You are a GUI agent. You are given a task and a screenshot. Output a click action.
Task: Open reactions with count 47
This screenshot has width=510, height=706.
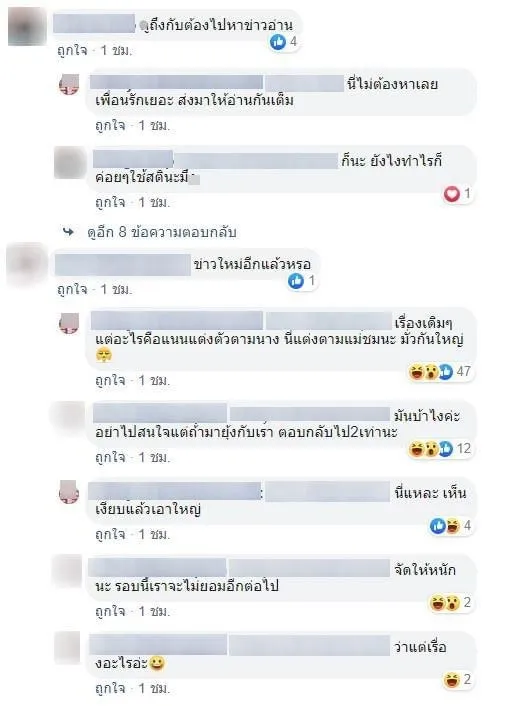pos(440,372)
